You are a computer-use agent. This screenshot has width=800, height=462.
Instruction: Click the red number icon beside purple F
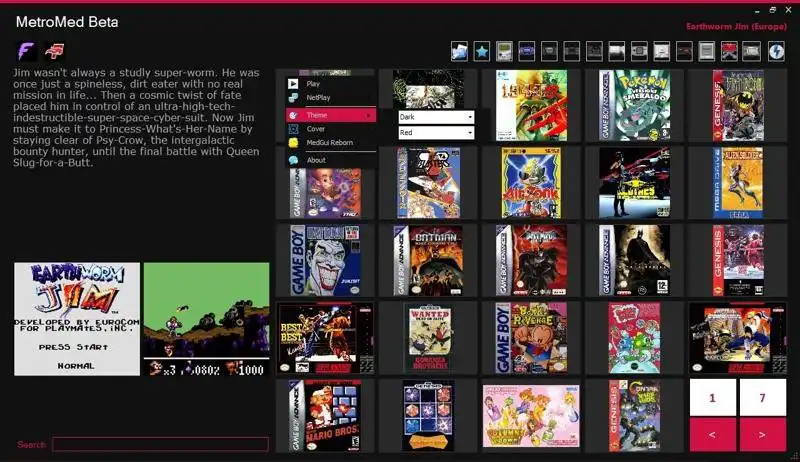pyautogui.click(x=55, y=51)
